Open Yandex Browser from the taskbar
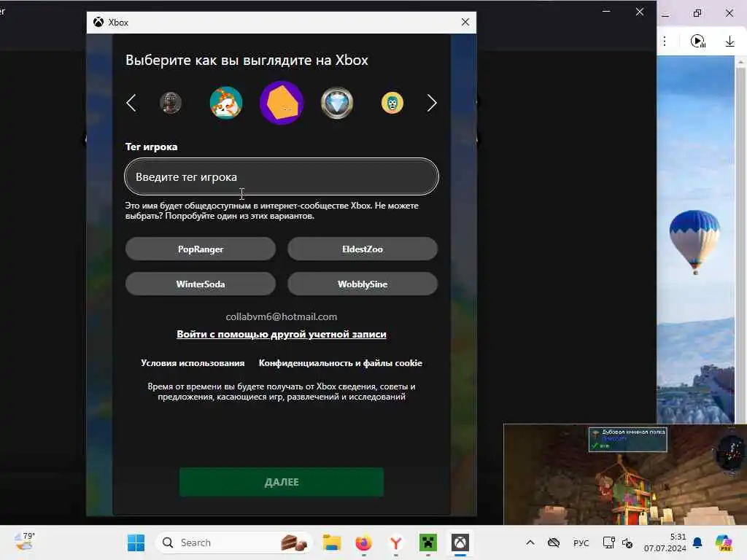This screenshot has width=747, height=560. (396, 542)
